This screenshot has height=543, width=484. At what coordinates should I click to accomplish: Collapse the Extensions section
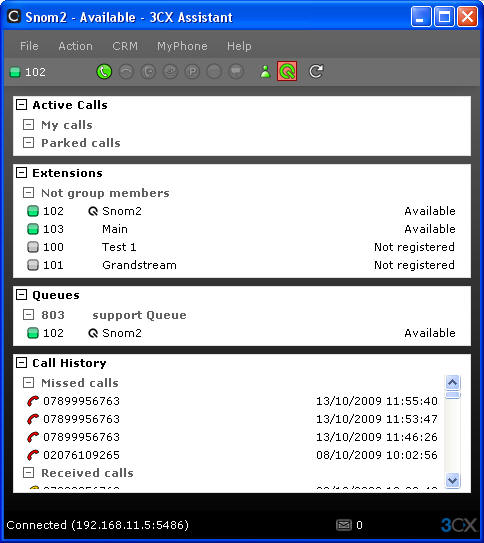click(21, 172)
